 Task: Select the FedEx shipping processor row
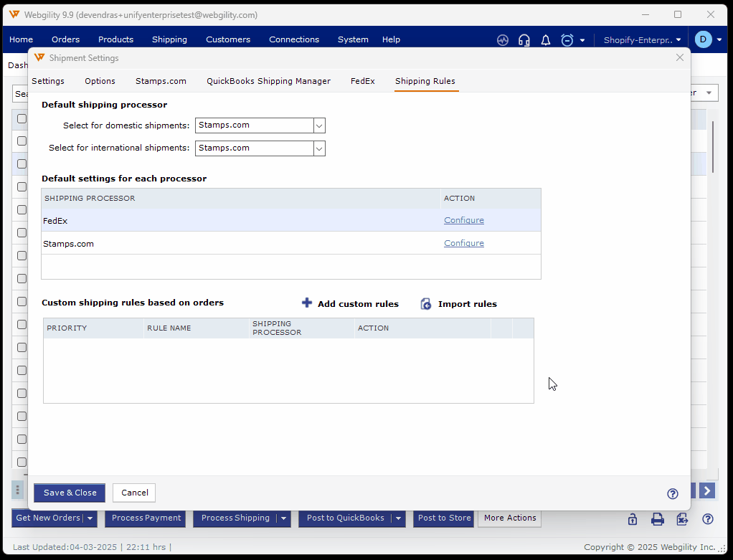tap(290, 220)
